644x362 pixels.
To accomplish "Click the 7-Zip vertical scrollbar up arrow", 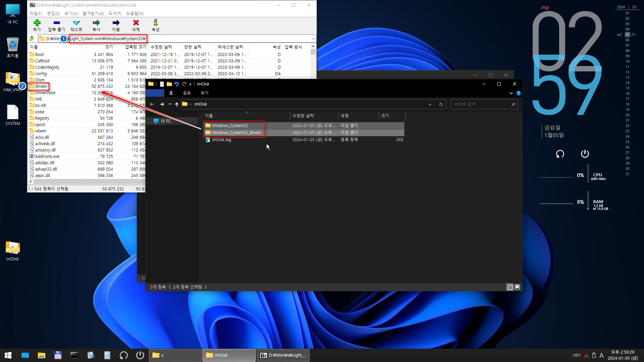I will (x=313, y=47).
